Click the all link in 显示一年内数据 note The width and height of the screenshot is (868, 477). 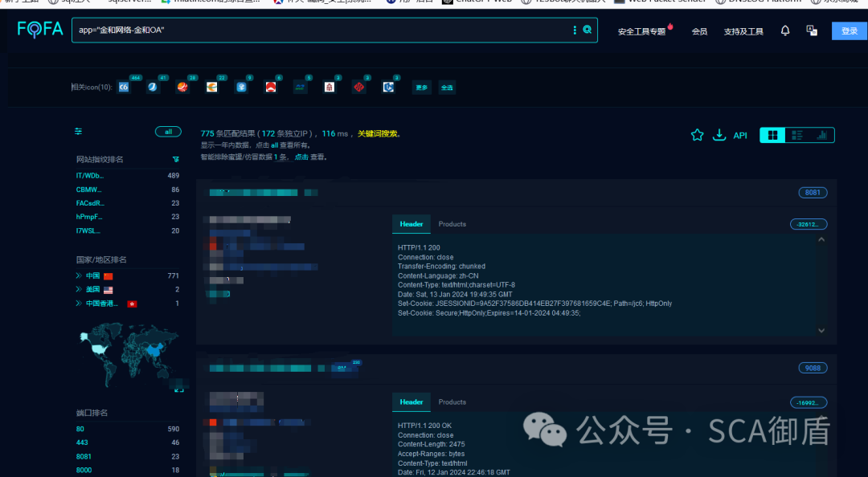pos(275,145)
